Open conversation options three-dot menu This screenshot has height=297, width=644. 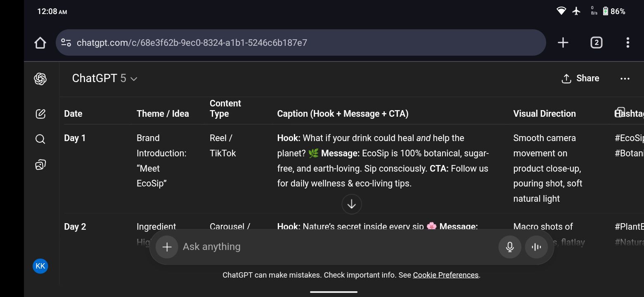coord(625,78)
